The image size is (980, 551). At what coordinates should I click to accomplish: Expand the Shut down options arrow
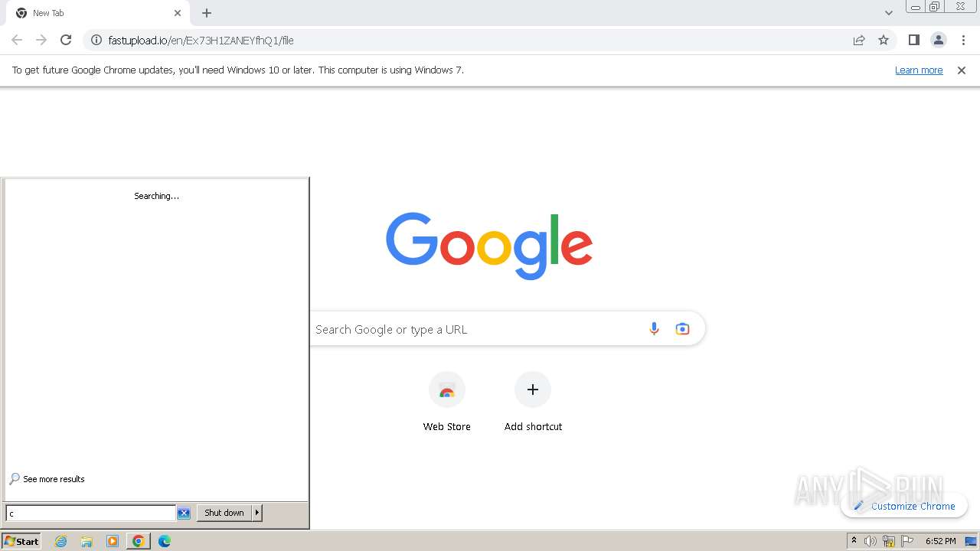coord(257,513)
